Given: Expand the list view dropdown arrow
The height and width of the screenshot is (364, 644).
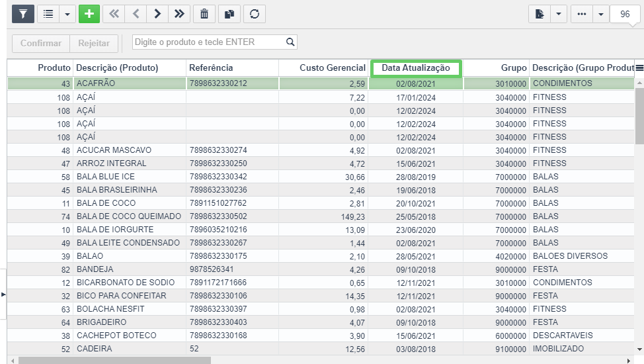Looking at the screenshot, I should [x=67, y=14].
